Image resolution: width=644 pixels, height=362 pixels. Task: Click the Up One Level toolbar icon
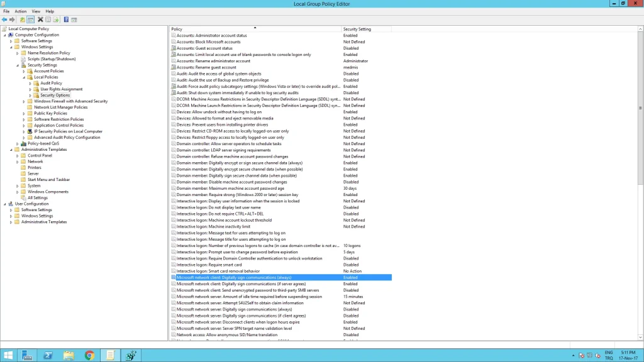pos(23,19)
